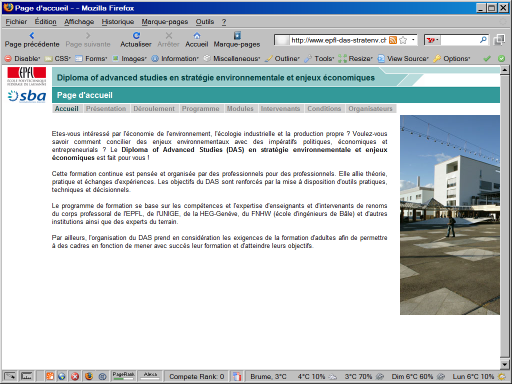Viewport: 512px width, 384px height.
Task: Open the Images developer toolbar menu
Action: 129,59
